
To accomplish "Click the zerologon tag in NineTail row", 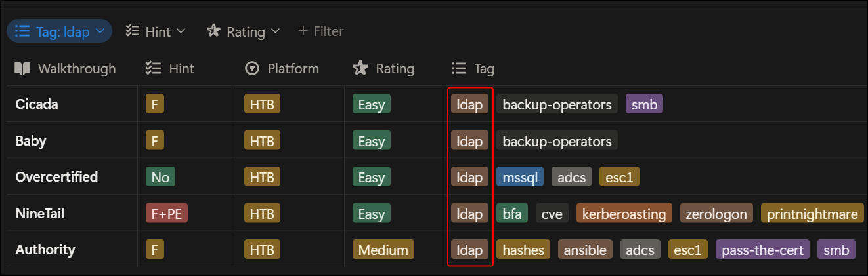I will point(716,214).
